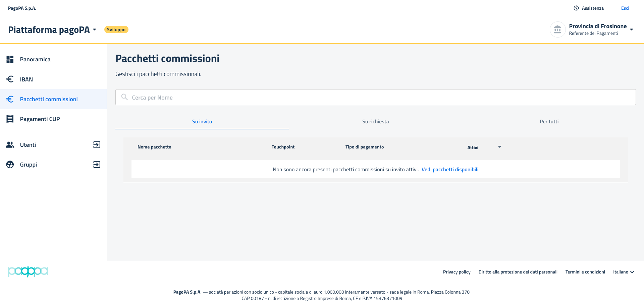Screen dimensions: 644x307
Task: Switch to the Su richiesta tab
Action: click(375, 122)
